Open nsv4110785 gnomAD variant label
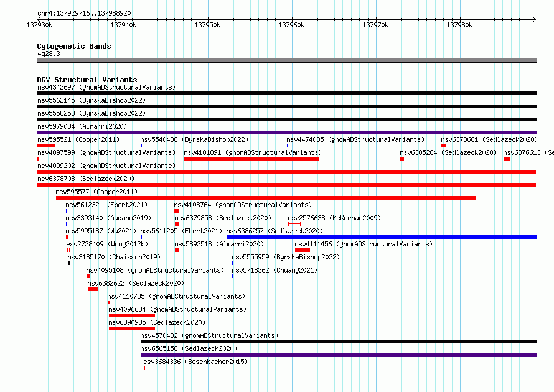The width and height of the screenshot is (554, 392). [176, 296]
